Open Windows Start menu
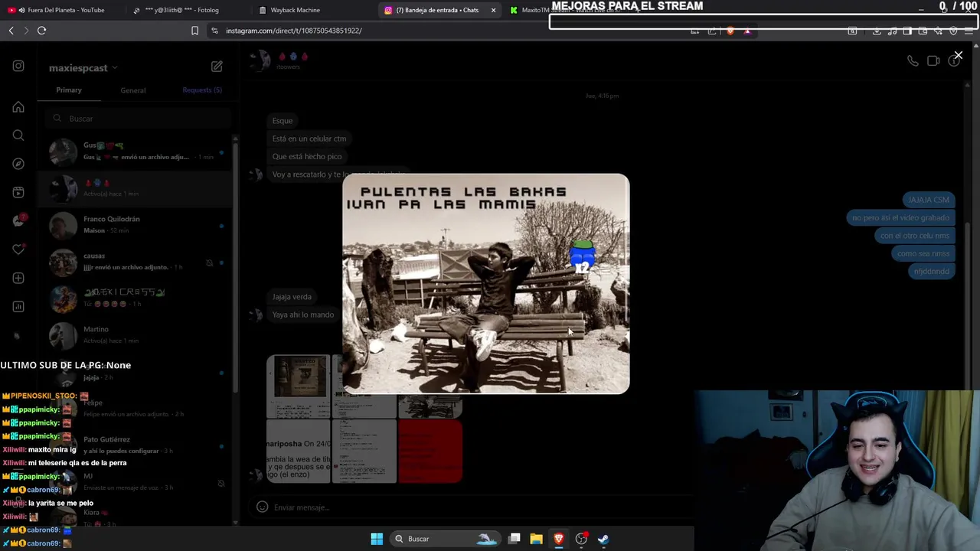The height and width of the screenshot is (551, 980). pyautogui.click(x=377, y=539)
